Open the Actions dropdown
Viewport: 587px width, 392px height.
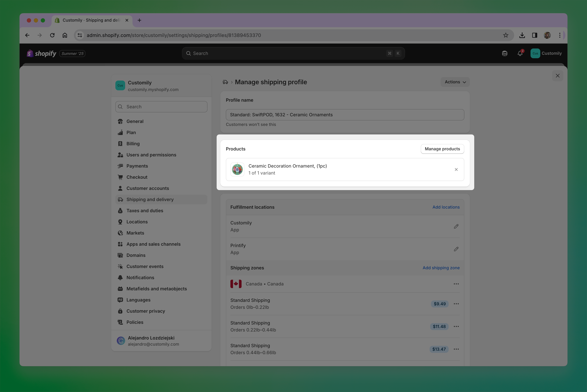455,82
